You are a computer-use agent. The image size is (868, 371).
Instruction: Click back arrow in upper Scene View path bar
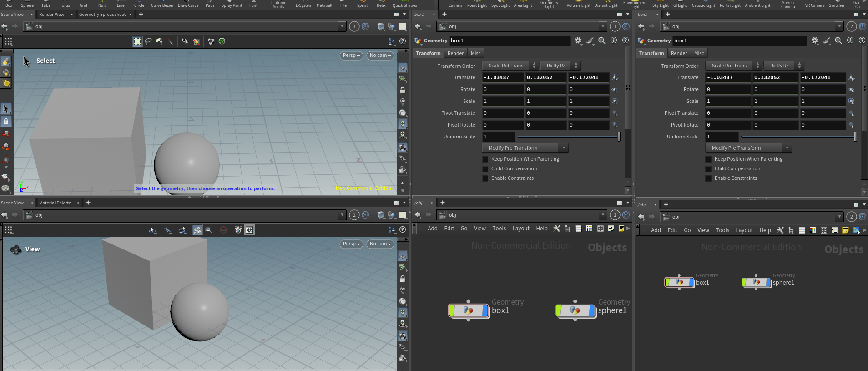click(5, 26)
